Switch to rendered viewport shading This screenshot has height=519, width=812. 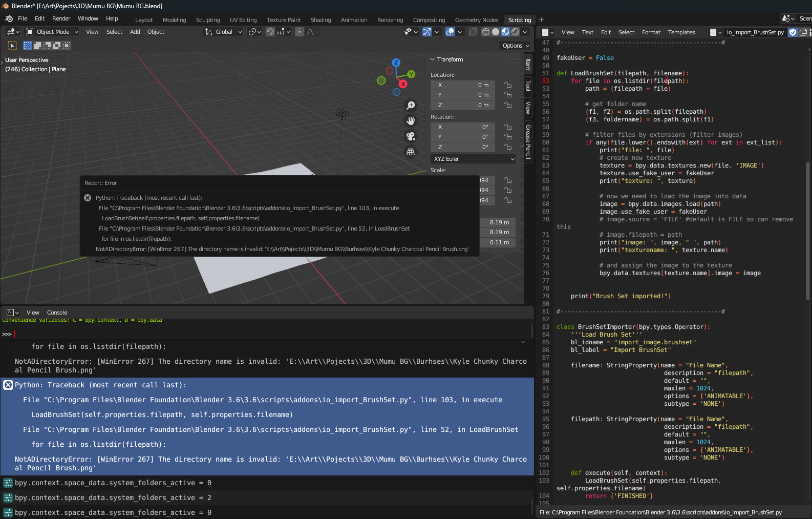tap(515, 32)
